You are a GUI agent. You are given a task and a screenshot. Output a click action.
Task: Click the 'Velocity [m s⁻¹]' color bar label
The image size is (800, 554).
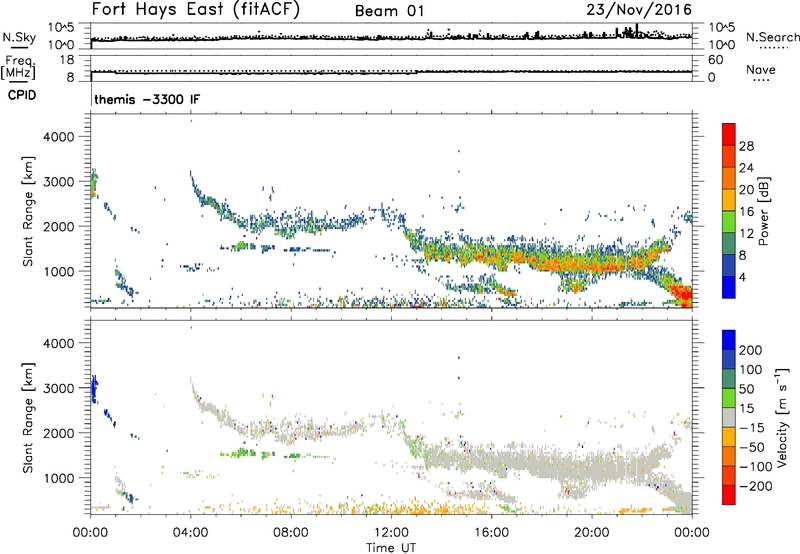click(782, 417)
